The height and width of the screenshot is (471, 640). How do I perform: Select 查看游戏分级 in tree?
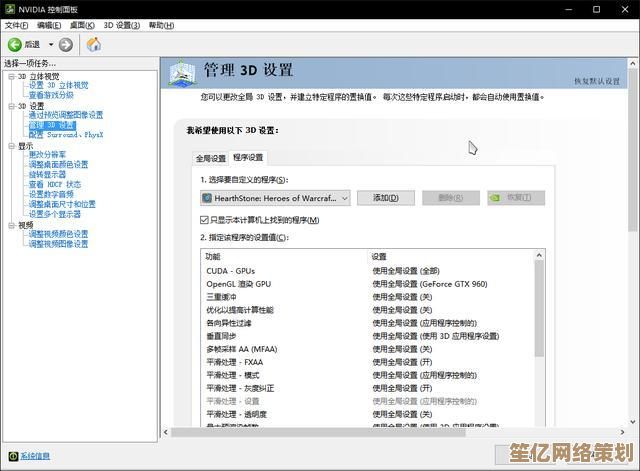click(x=51, y=95)
